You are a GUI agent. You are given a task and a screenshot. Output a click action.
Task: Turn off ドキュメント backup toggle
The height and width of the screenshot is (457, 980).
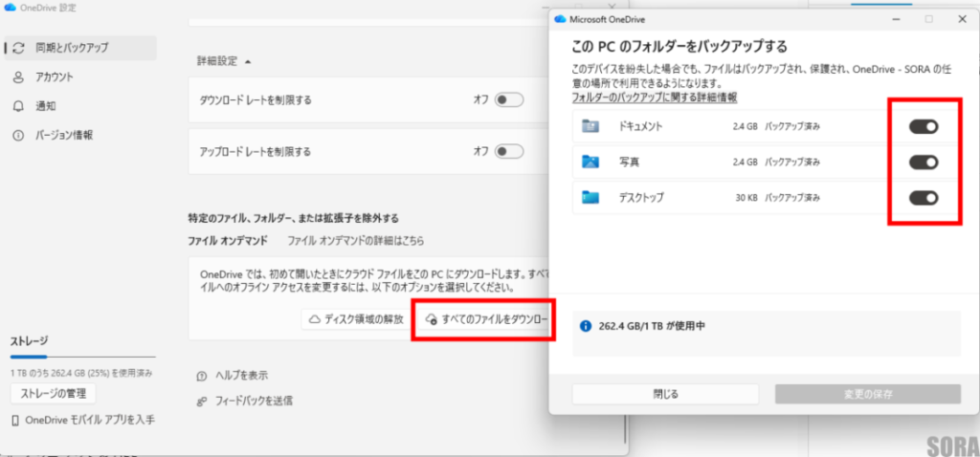click(x=924, y=127)
